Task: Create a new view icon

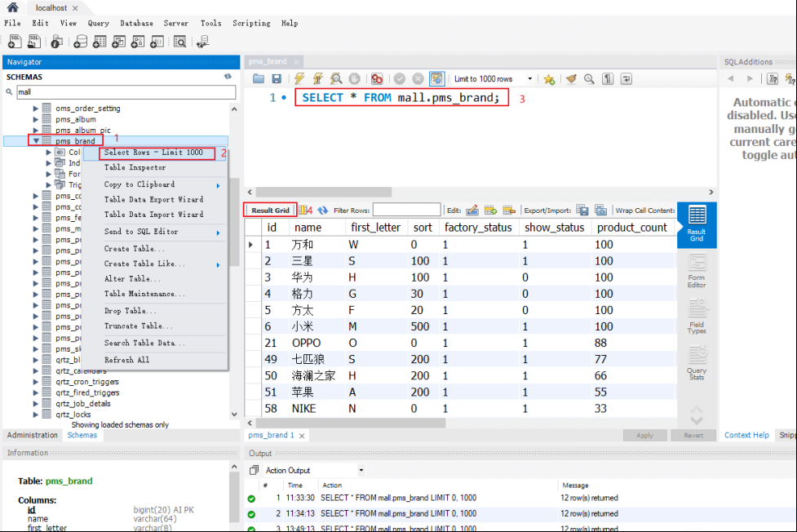Action: (118, 42)
